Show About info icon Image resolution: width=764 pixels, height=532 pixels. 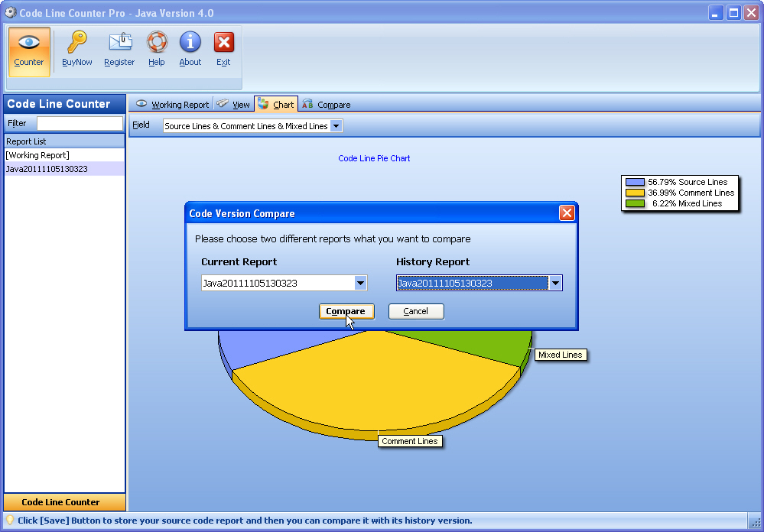click(x=190, y=42)
